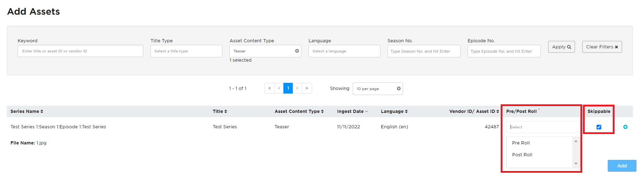
Task: Click the Season No. input field
Action: 424,51
